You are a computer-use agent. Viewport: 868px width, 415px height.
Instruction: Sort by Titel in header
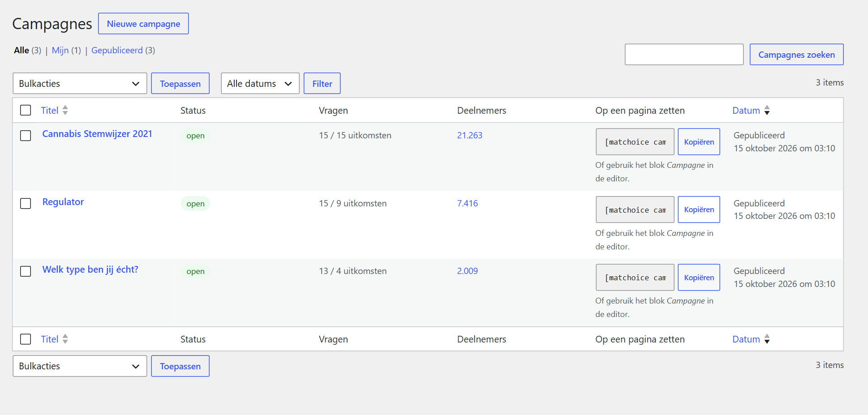(x=50, y=111)
